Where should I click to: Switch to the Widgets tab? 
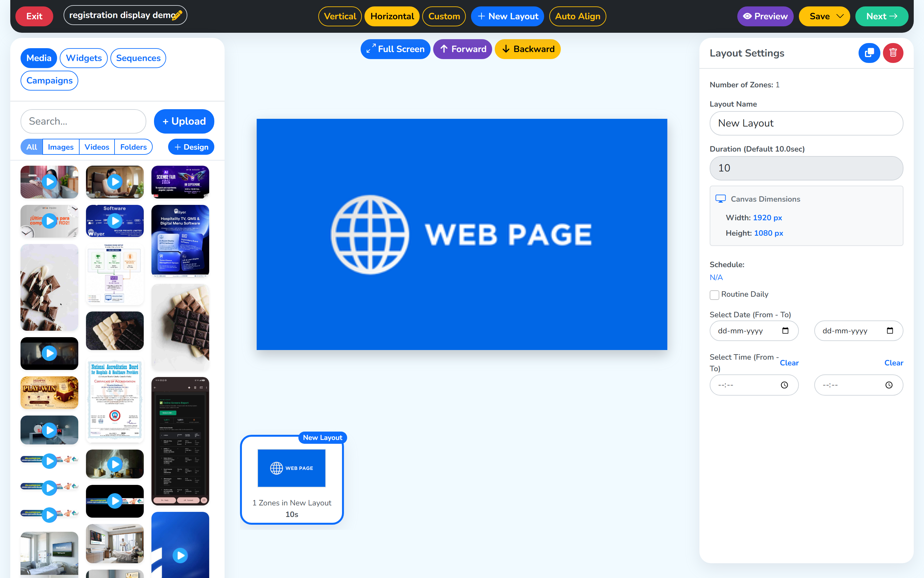coord(84,58)
